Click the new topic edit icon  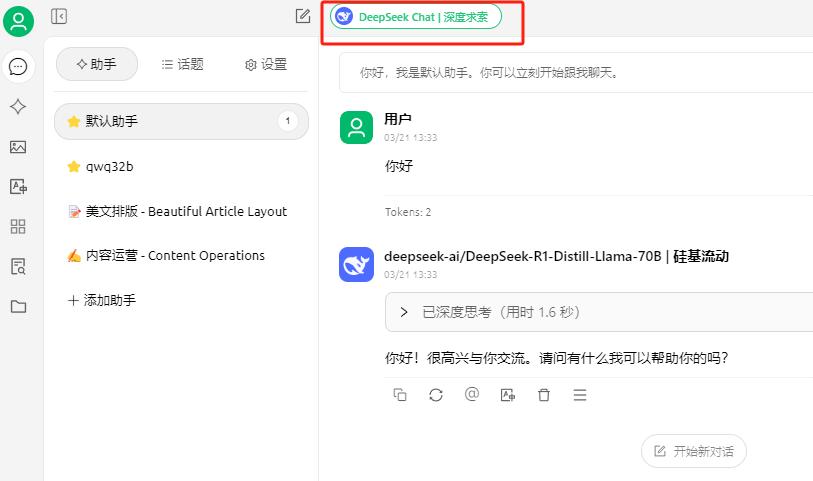pyautogui.click(x=303, y=16)
